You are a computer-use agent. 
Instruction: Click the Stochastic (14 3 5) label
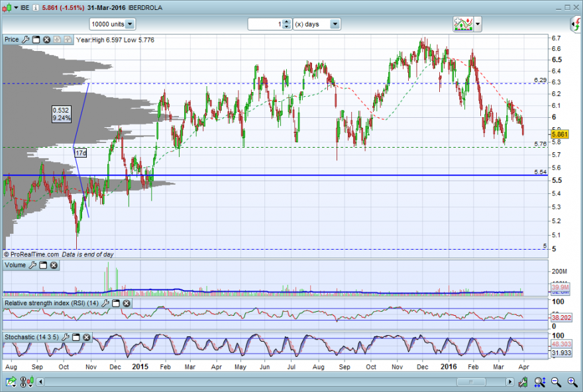click(x=32, y=337)
